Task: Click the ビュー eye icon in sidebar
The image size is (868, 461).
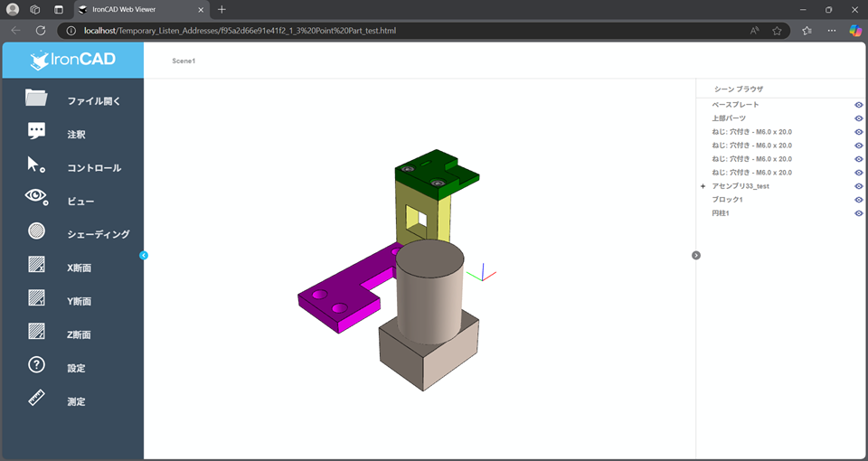Action: [x=36, y=196]
